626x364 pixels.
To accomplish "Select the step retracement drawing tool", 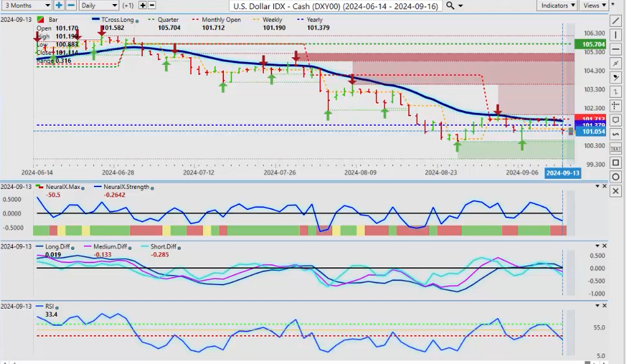I will pyautogui.click(x=616, y=92).
